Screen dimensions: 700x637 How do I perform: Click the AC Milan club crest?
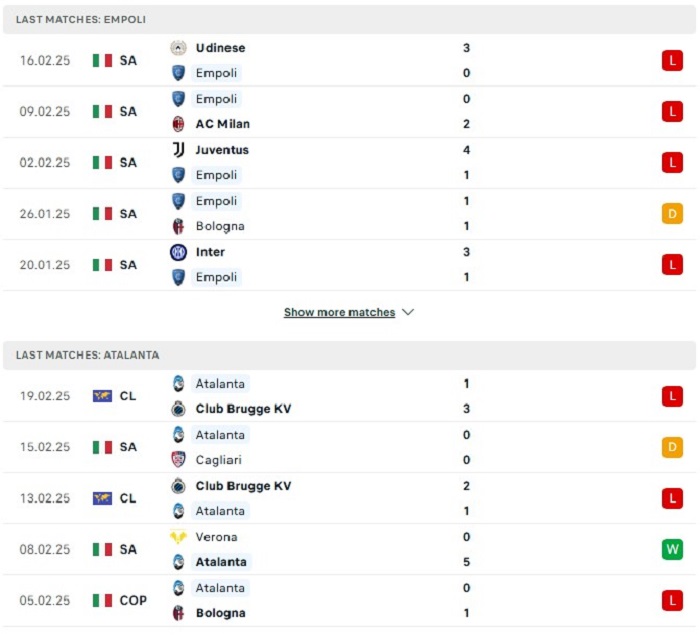click(x=178, y=124)
